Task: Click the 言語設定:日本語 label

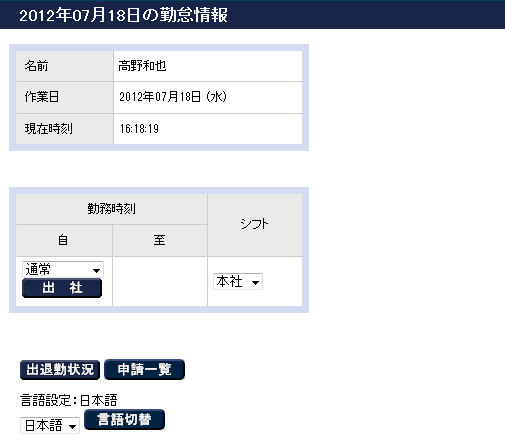Action: coord(69,400)
